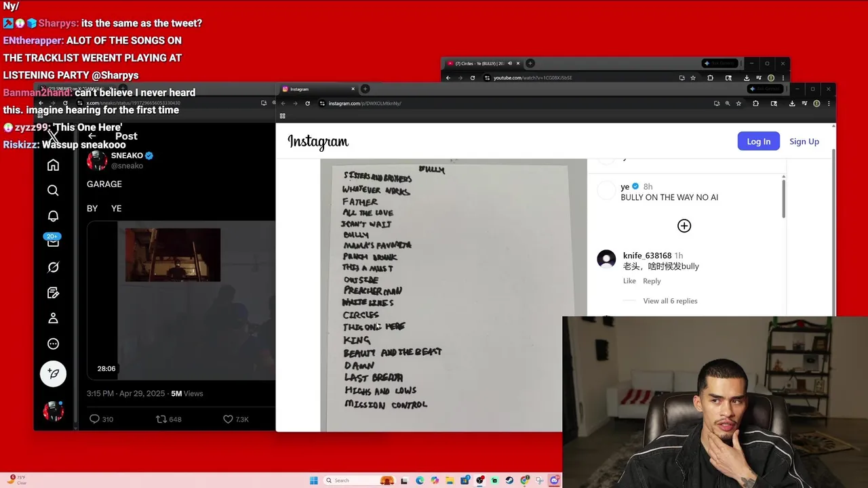This screenshot has height=488, width=868.
Task: Click back arrow in Instagram browser window
Action: (283, 103)
